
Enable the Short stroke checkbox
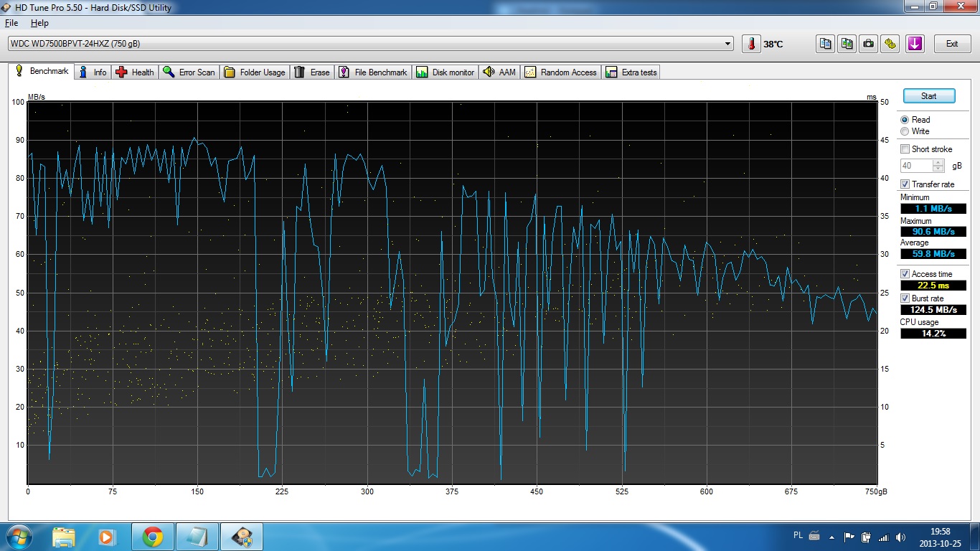pyautogui.click(x=905, y=149)
